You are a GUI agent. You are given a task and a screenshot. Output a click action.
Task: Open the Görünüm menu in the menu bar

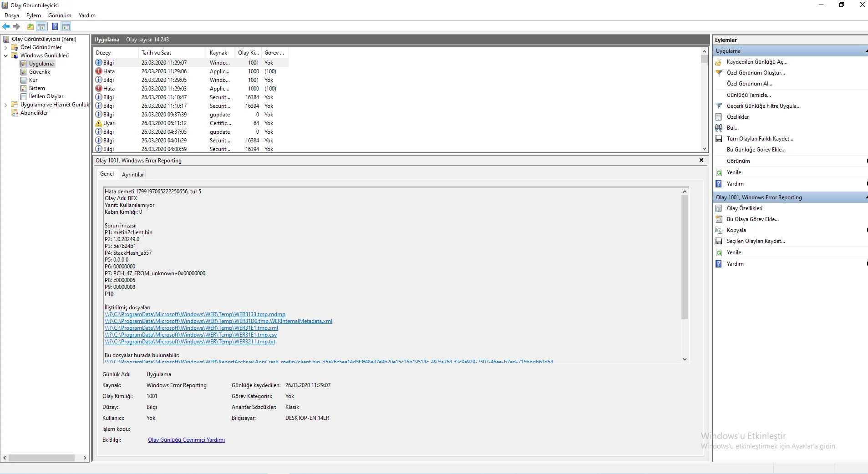tap(60, 15)
